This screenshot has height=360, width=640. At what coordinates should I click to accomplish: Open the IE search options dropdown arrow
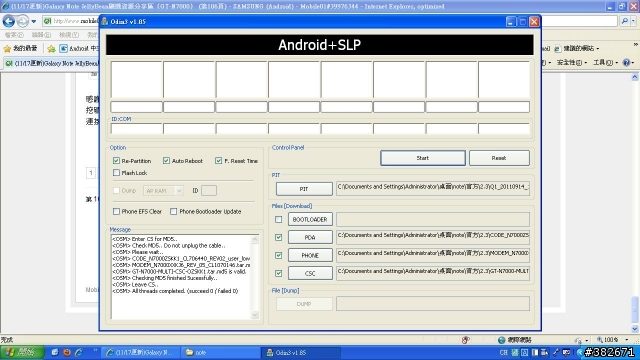point(633,21)
